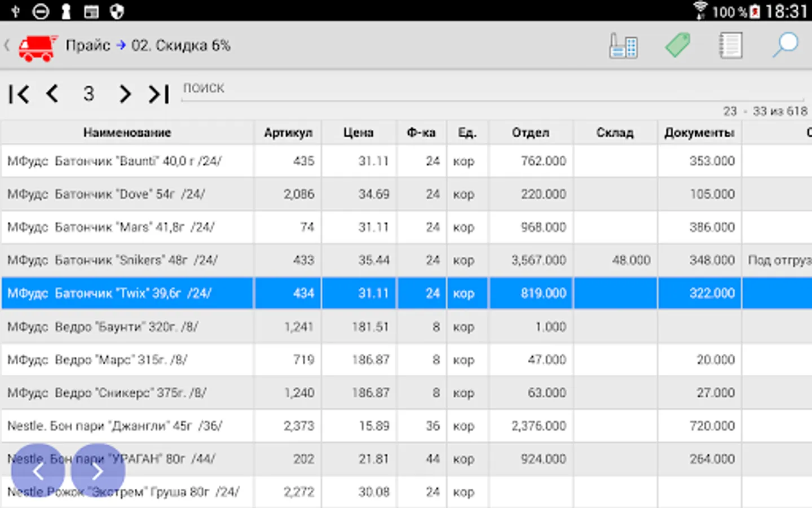
Task: Sort by the Наименование column header
Action: click(127, 133)
